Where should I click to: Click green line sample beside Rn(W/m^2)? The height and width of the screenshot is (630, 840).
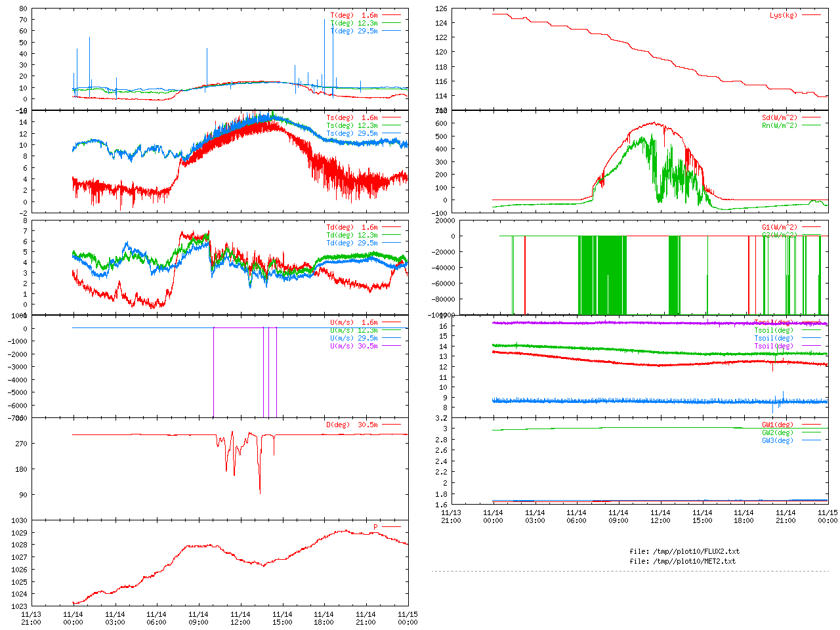811,125
